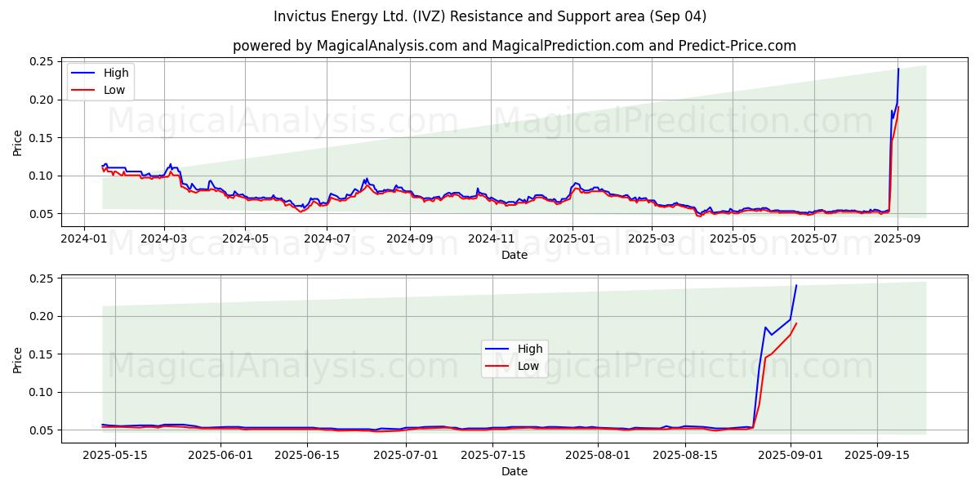Click 'High' in the upper chart legend
This screenshot has width=980, height=490.
click(x=116, y=73)
